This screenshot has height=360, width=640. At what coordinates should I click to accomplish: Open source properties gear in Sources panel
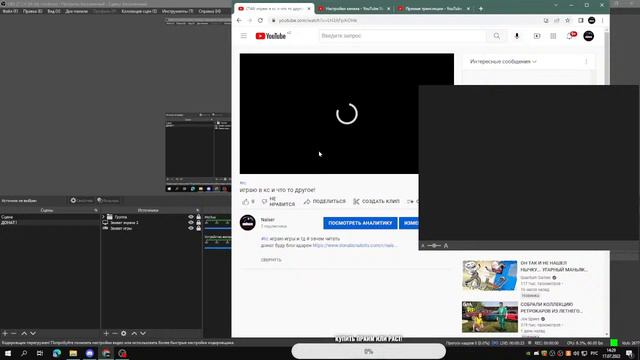pyautogui.click(x=124, y=333)
